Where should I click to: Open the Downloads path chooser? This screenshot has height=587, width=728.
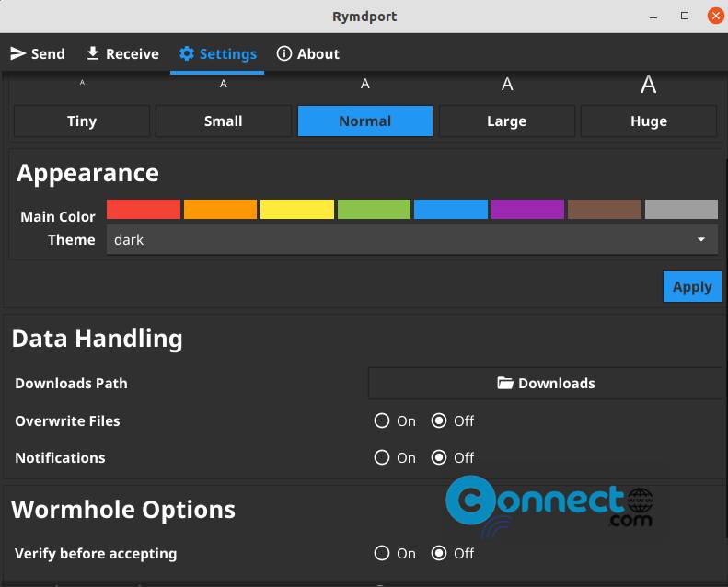[545, 384]
